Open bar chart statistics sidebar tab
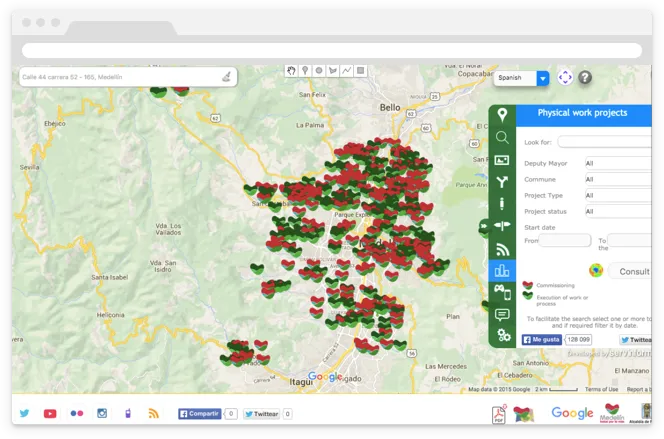 pos(502,270)
